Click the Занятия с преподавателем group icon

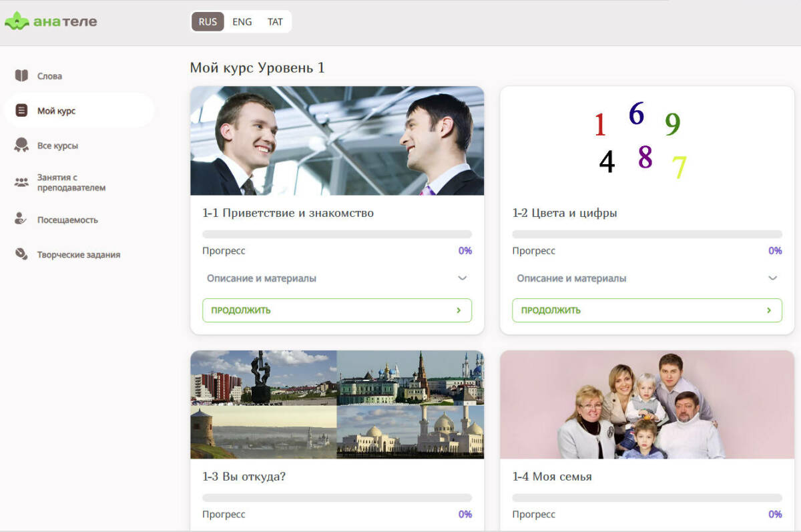pos(21,182)
